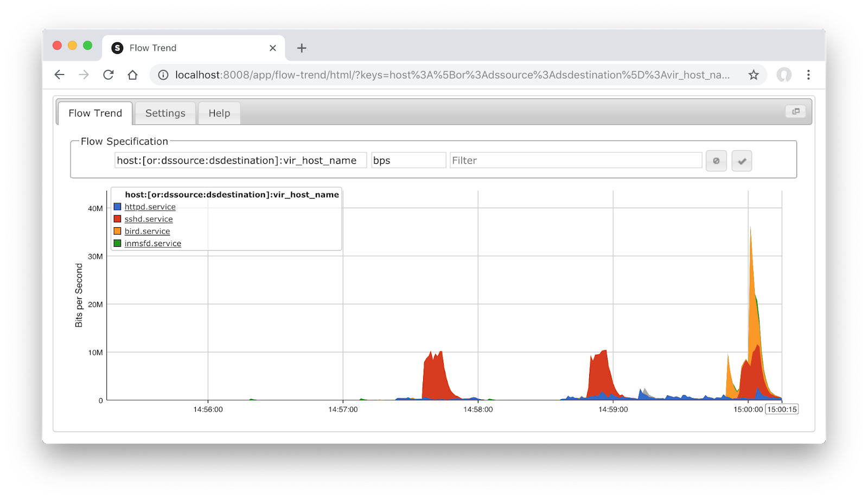Switch to the Settings tab

[x=165, y=113]
